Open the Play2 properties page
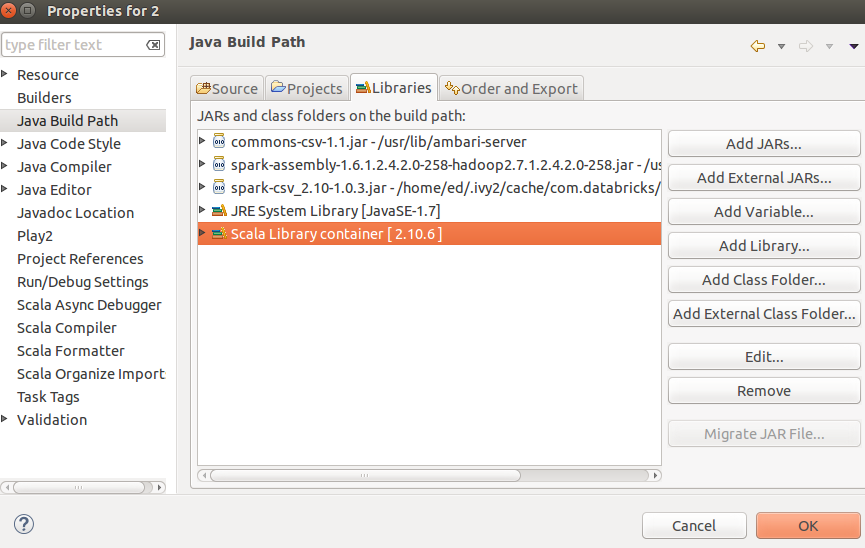This screenshot has height=548, width=865. pyautogui.click(x=35, y=236)
